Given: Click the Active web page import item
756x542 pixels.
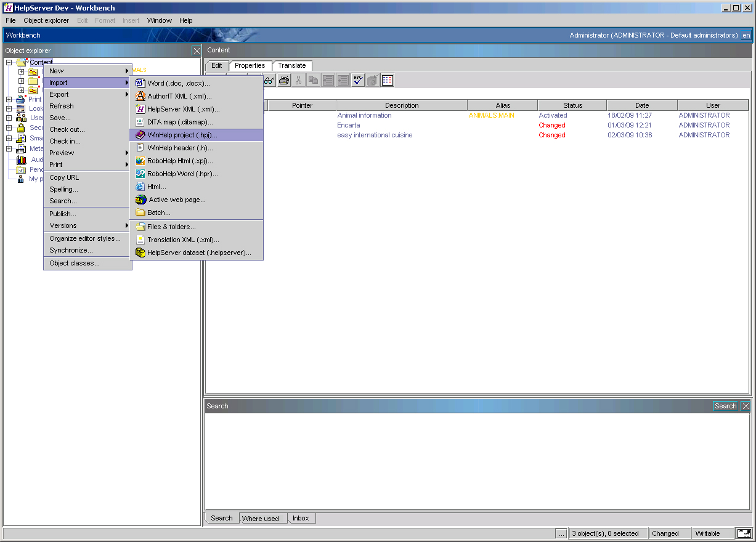Looking at the screenshot, I should (177, 200).
